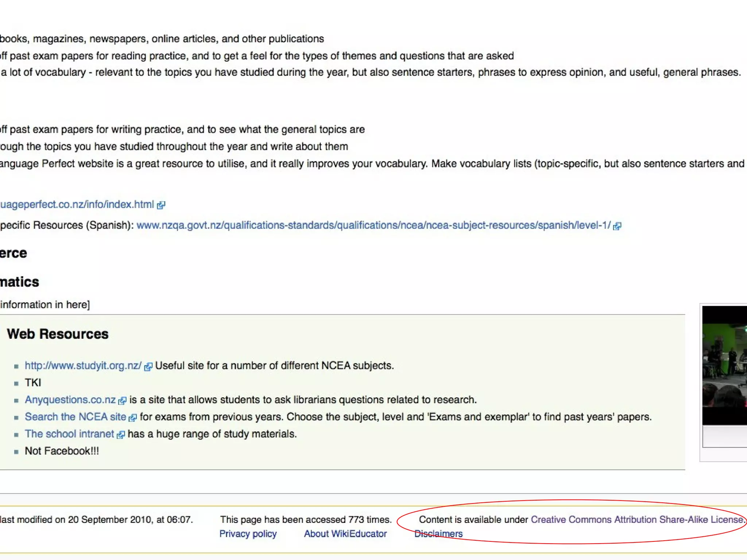Follow the Search the NCEA site link

click(x=75, y=417)
